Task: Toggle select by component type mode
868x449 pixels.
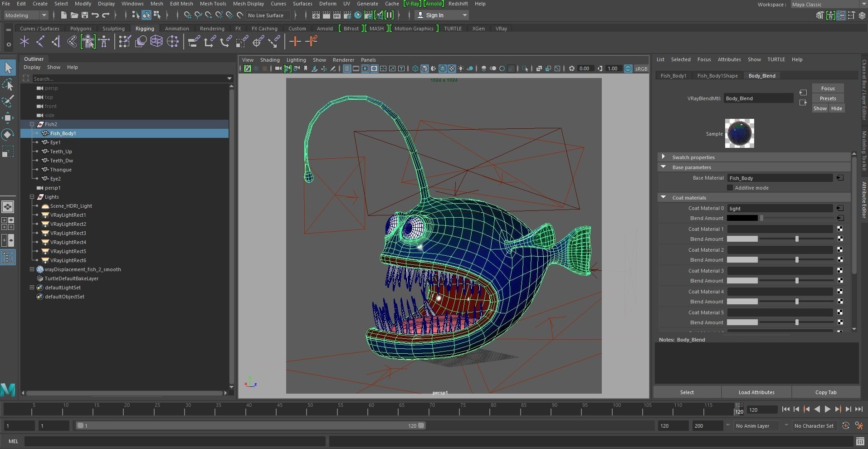Action: click(157, 15)
